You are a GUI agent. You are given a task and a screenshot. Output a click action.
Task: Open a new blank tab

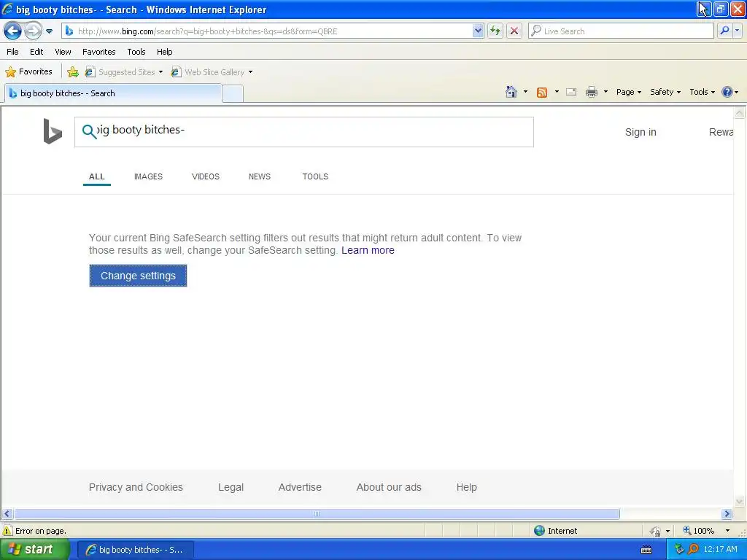pos(233,94)
